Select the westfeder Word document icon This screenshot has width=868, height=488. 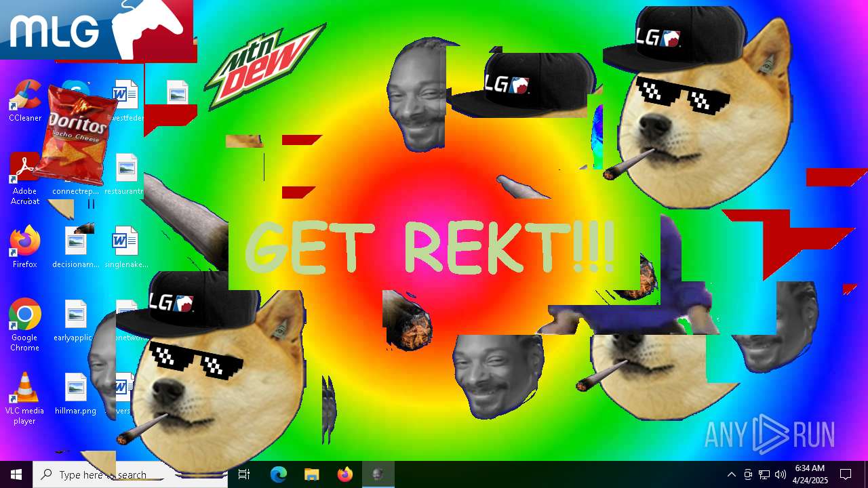pyautogui.click(x=127, y=100)
